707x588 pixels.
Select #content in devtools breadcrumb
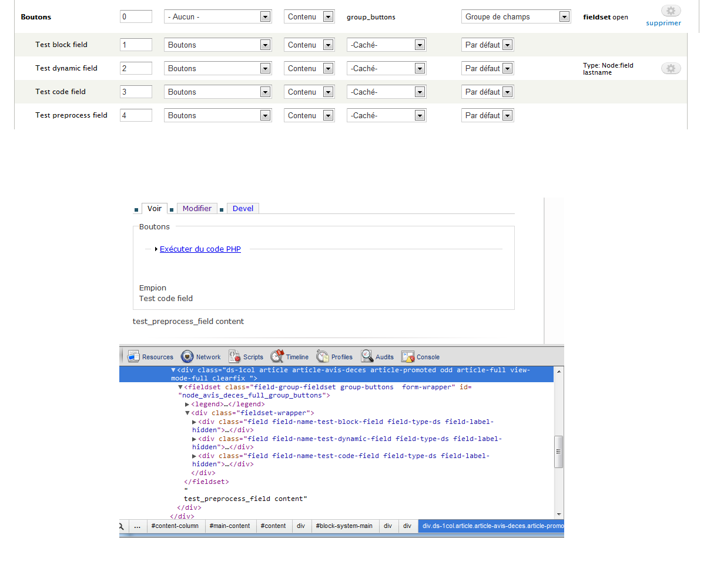coord(273,526)
